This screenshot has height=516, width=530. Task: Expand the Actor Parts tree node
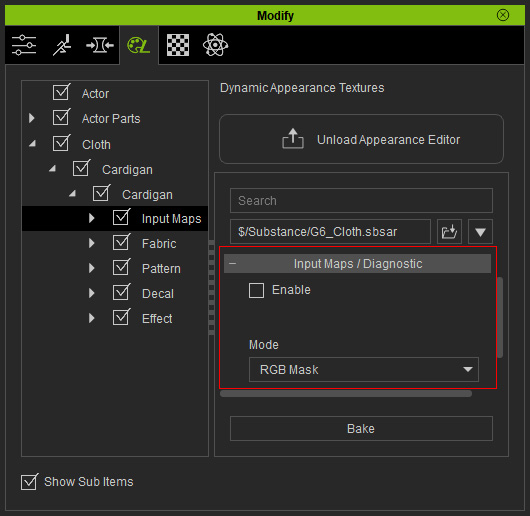pyautogui.click(x=32, y=118)
